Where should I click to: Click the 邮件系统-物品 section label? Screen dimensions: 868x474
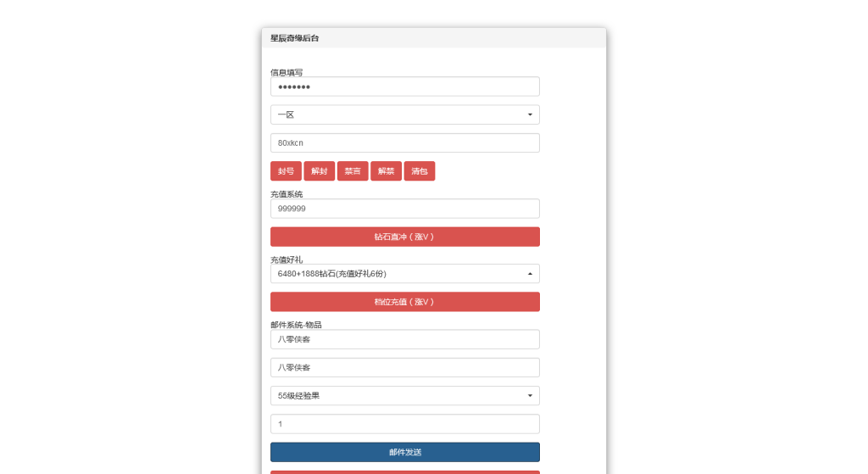coord(296,325)
